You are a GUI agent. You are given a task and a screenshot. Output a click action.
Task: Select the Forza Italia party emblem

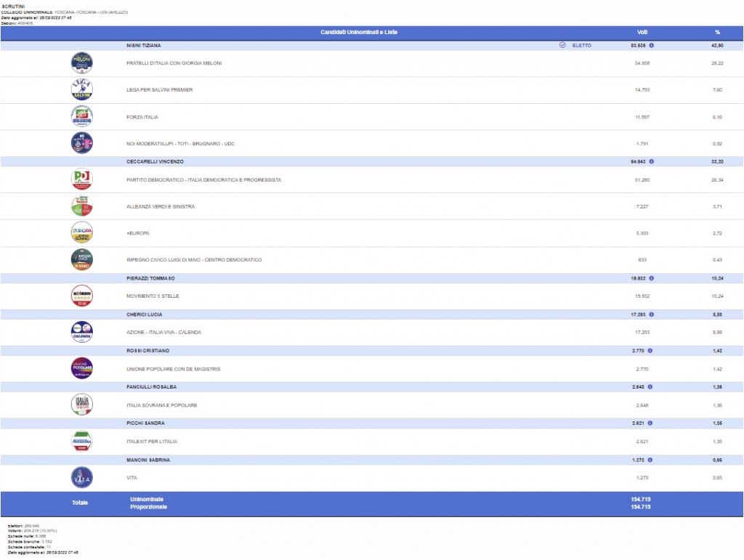[81, 117]
